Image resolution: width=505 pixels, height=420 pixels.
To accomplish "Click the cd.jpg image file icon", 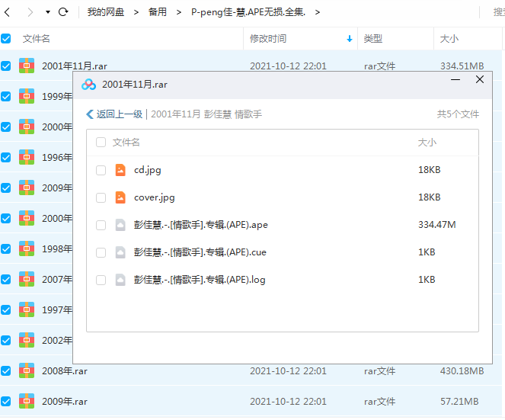I will (x=120, y=170).
